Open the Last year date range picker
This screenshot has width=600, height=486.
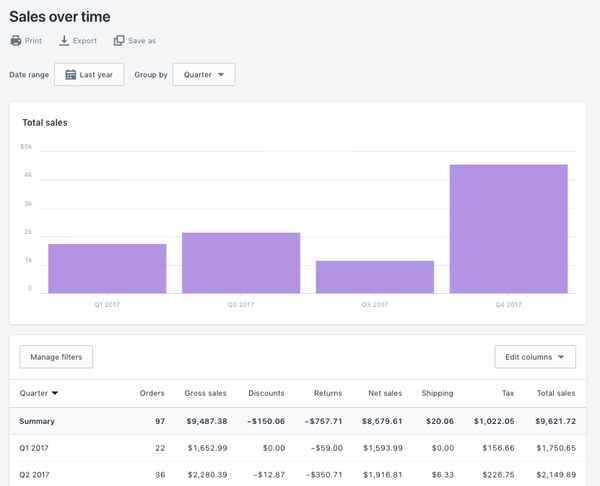(x=89, y=74)
